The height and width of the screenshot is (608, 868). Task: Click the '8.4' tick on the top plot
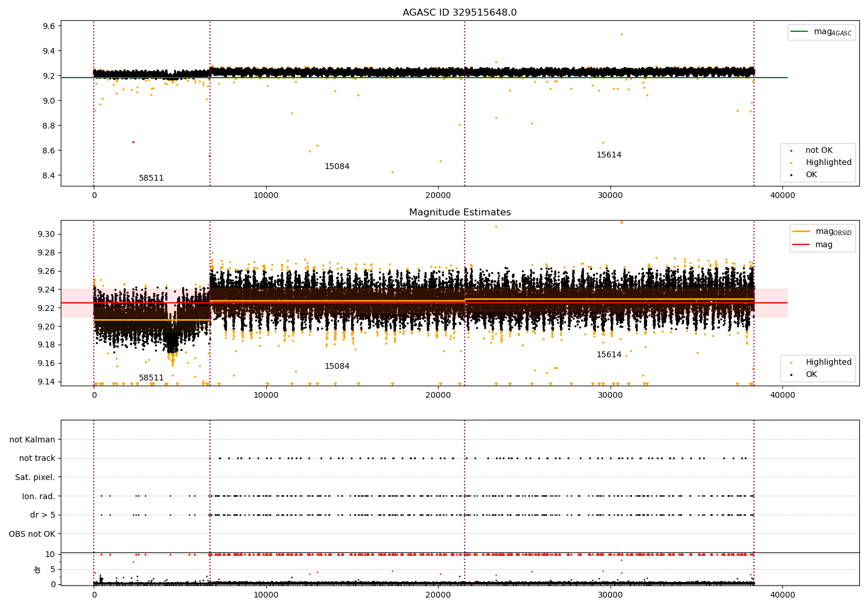pyautogui.click(x=49, y=175)
